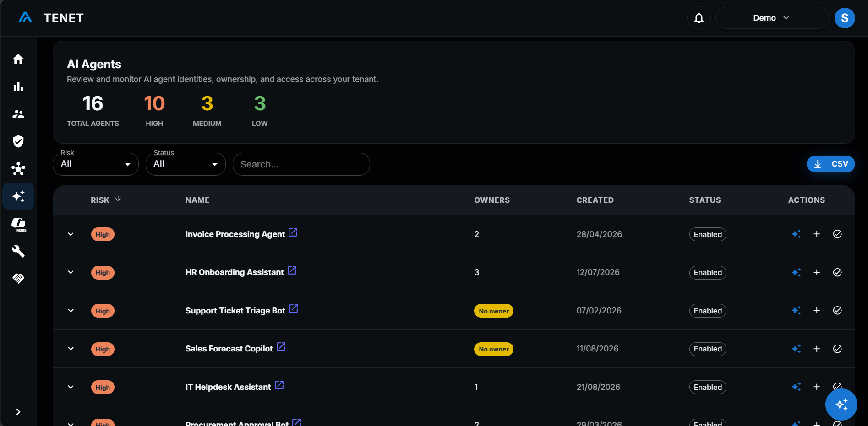Image resolution: width=868 pixels, height=426 pixels.
Task: Click the NAME column header
Action: point(197,200)
